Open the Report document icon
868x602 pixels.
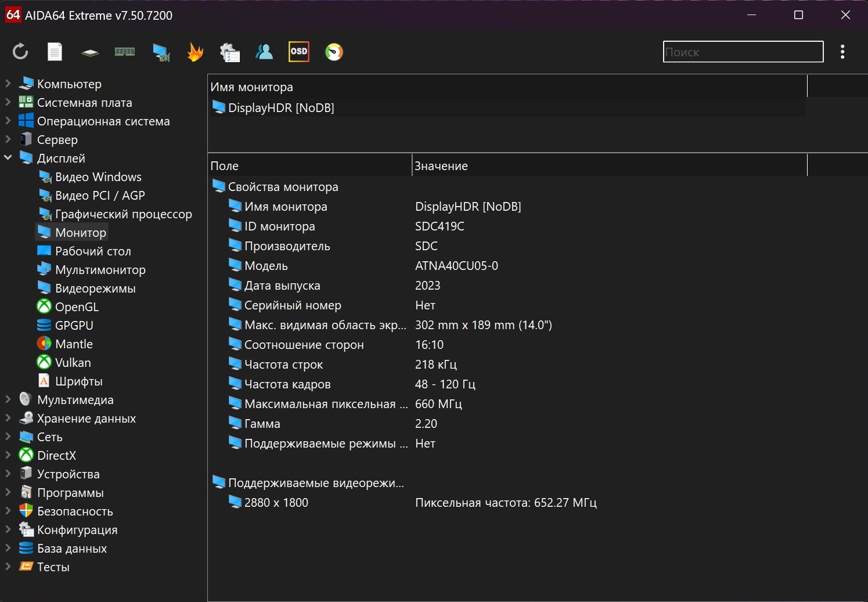pyautogui.click(x=55, y=52)
